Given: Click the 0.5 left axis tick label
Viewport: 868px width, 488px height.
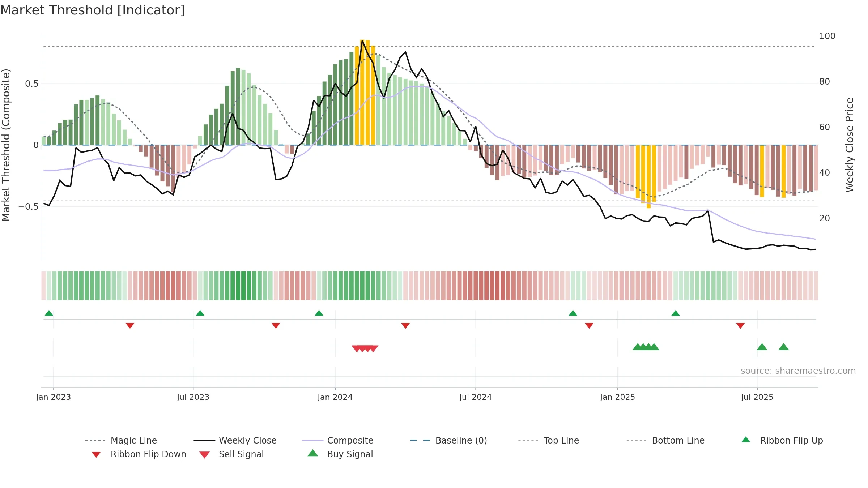Looking at the screenshot, I should 32,84.
